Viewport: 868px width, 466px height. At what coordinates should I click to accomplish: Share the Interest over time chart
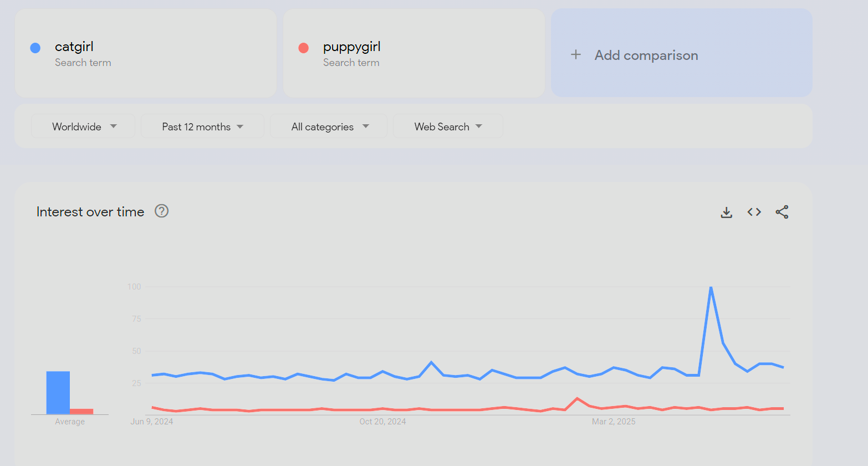click(782, 212)
